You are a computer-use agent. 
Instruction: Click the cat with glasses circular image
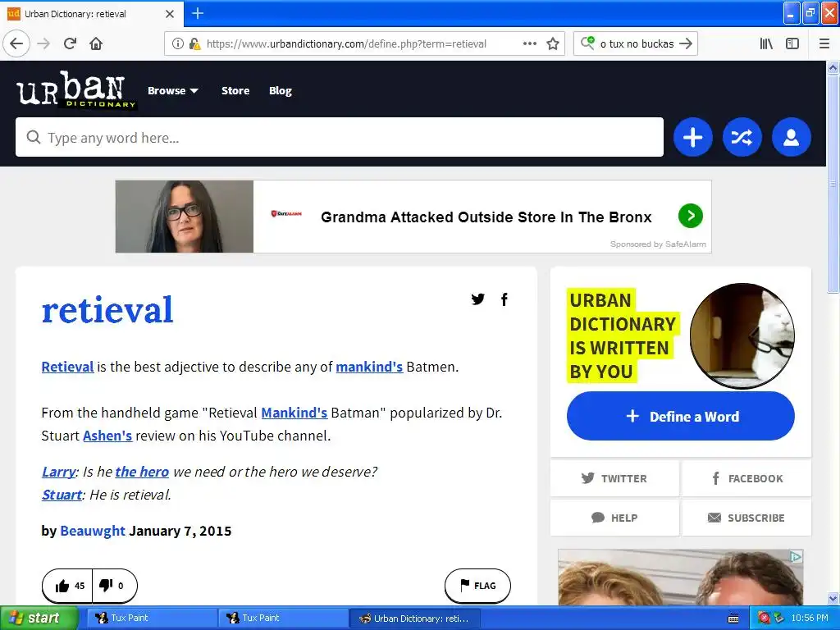click(742, 336)
